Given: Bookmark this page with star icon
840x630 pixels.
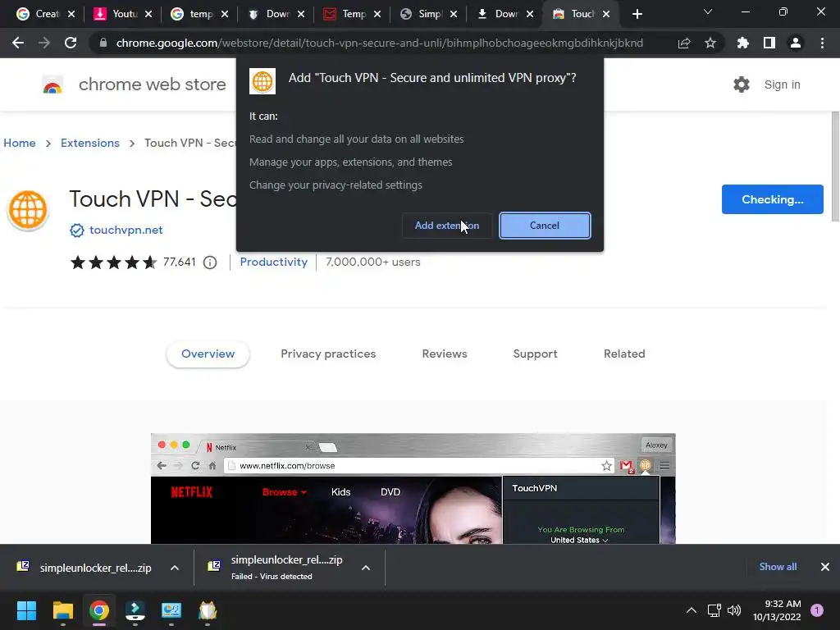Looking at the screenshot, I should [710, 43].
